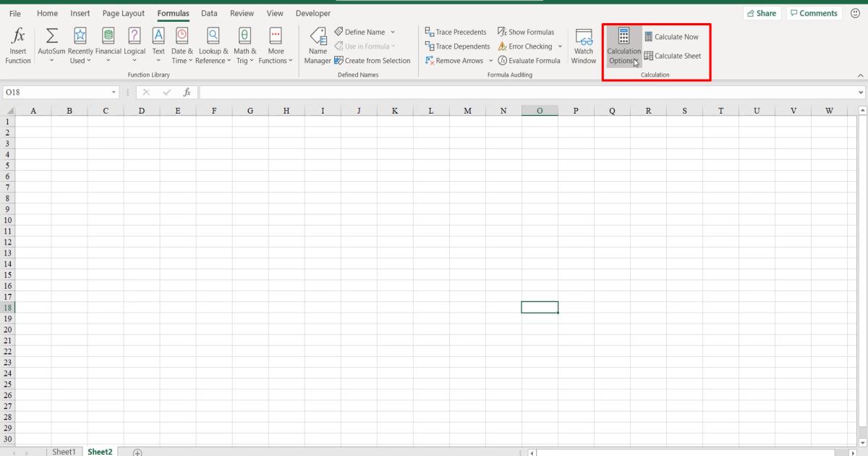Expand the Error Checking dropdown arrow
Image resolution: width=868 pixels, height=456 pixels.
click(560, 46)
